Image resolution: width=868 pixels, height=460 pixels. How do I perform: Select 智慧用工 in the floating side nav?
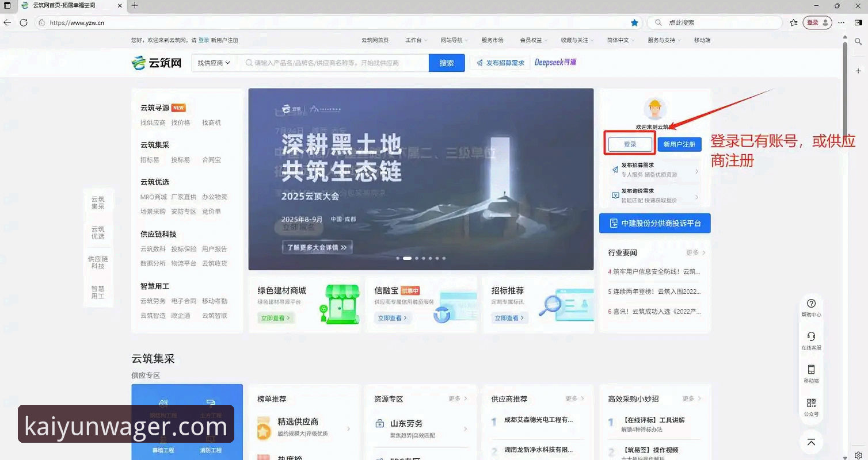click(98, 292)
